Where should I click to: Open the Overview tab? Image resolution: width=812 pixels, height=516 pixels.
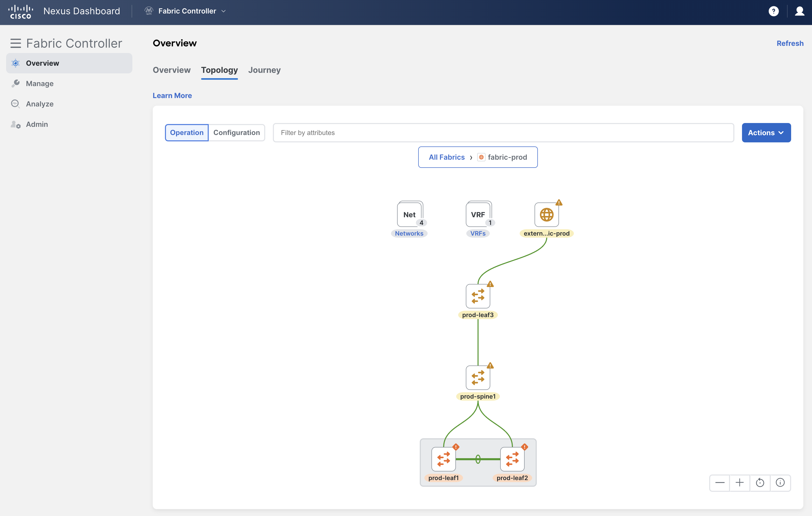click(x=172, y=70)
